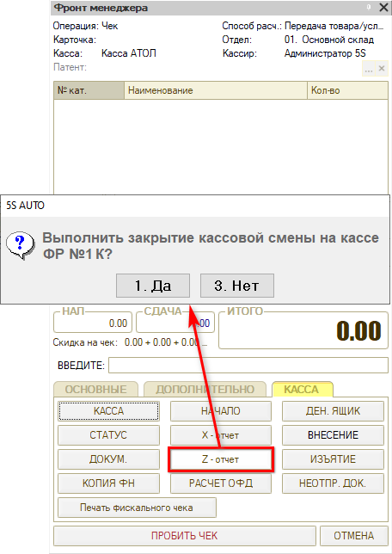Click the pin icon in the title bar
The height and width of the screenshot is (554, 392).
click(369, 7)
